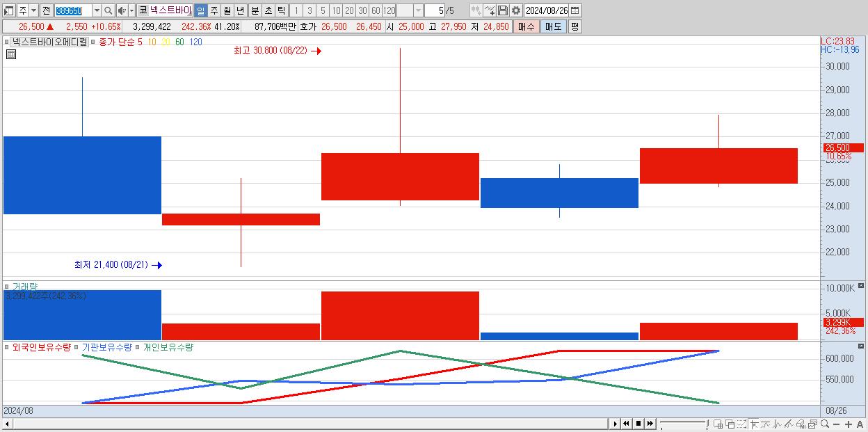
Task: Open the stock code search magnifier
Action: coord(108,10)
